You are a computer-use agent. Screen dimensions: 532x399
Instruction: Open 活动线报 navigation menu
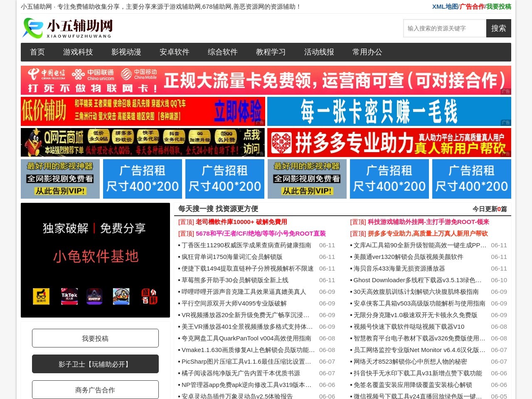(319, 52)
